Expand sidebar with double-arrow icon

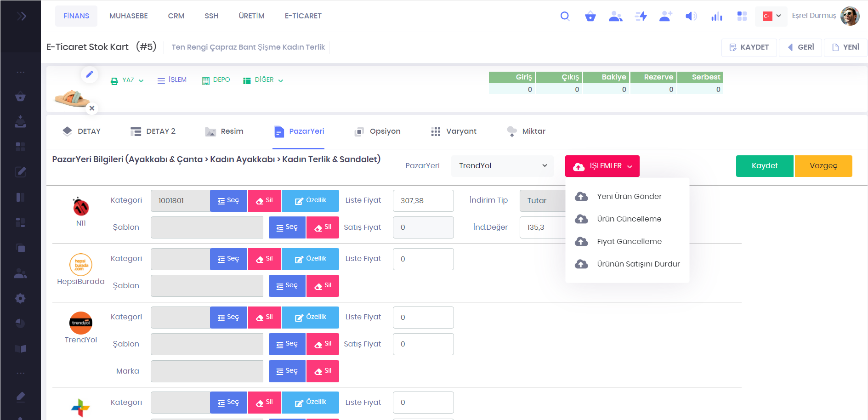click(x=21, y=16)
